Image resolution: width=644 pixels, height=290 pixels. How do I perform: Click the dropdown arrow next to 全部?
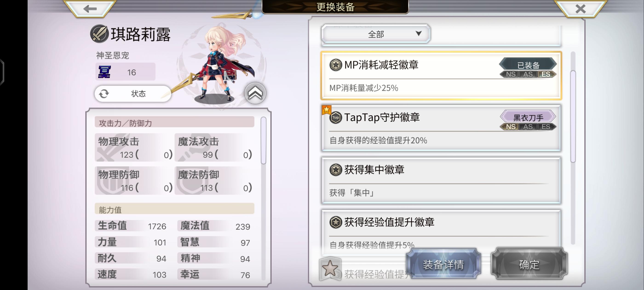(419, 33)
